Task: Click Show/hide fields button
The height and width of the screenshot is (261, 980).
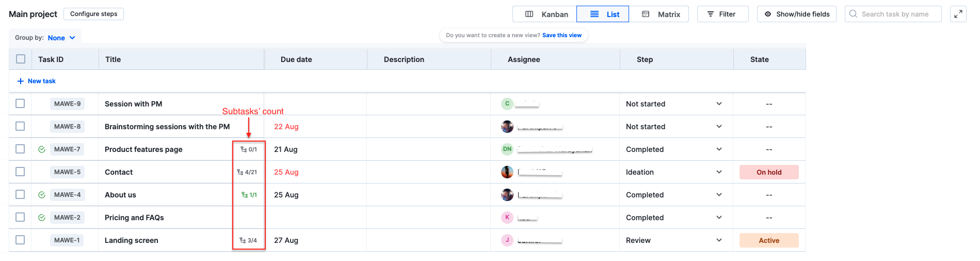Action: pos(796,14)
